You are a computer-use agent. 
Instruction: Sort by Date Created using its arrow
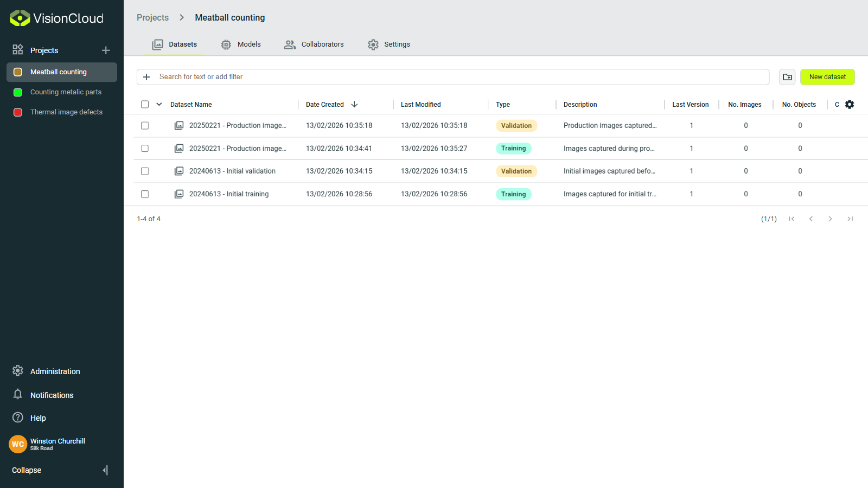coord(354,104)
